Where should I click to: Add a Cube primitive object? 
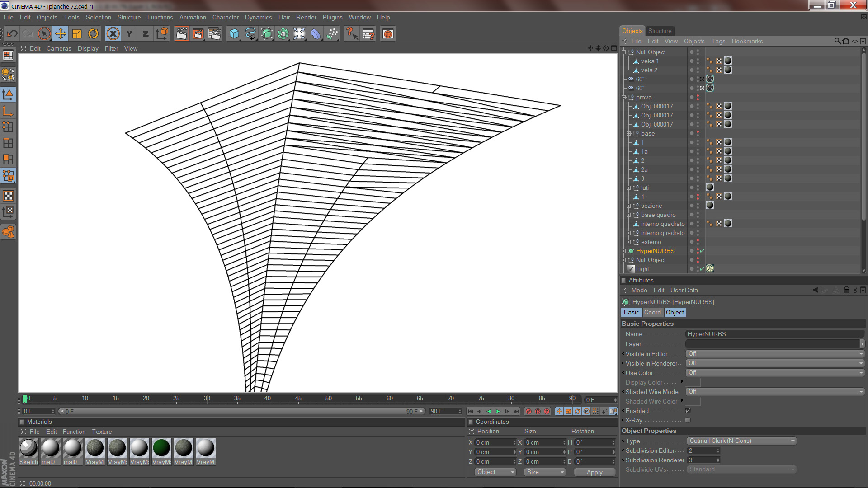point(234,34)
